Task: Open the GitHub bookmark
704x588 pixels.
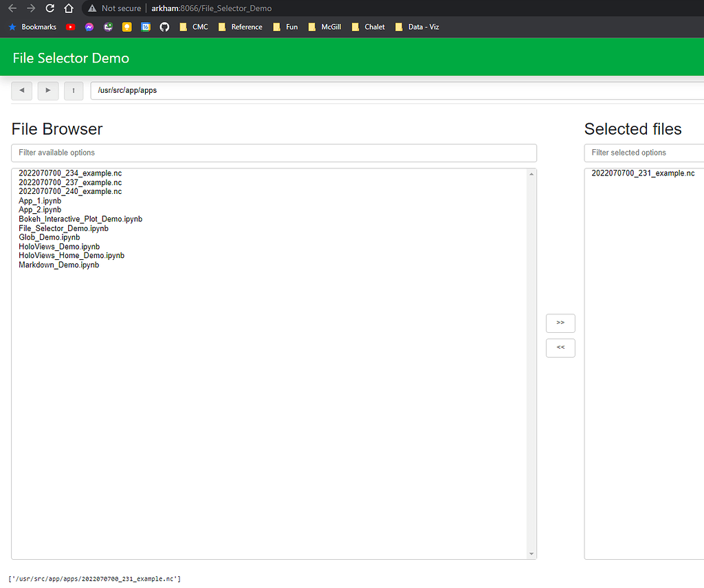Action: click(x=164, y=27)
